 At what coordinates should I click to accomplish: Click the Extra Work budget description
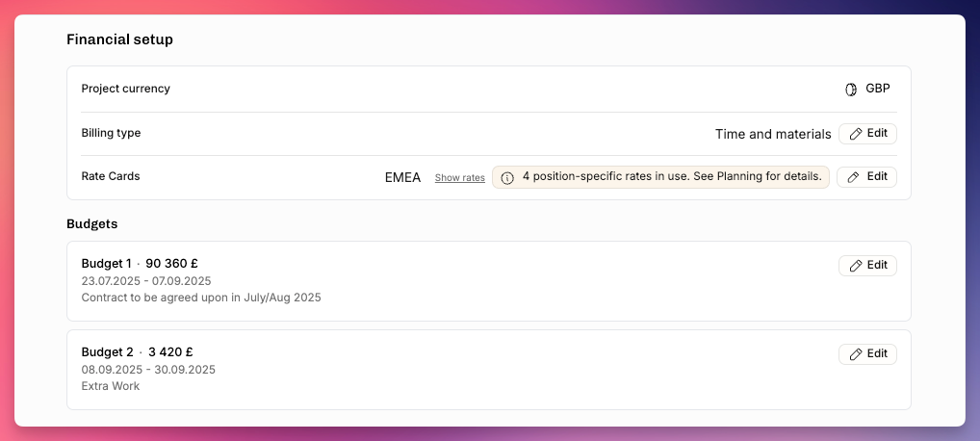(111, 386)
